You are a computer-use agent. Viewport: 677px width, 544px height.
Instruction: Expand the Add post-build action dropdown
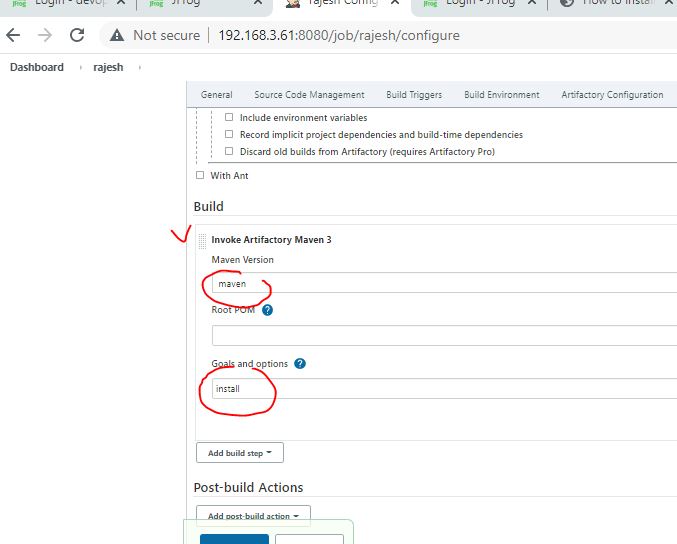pos(253,516)
